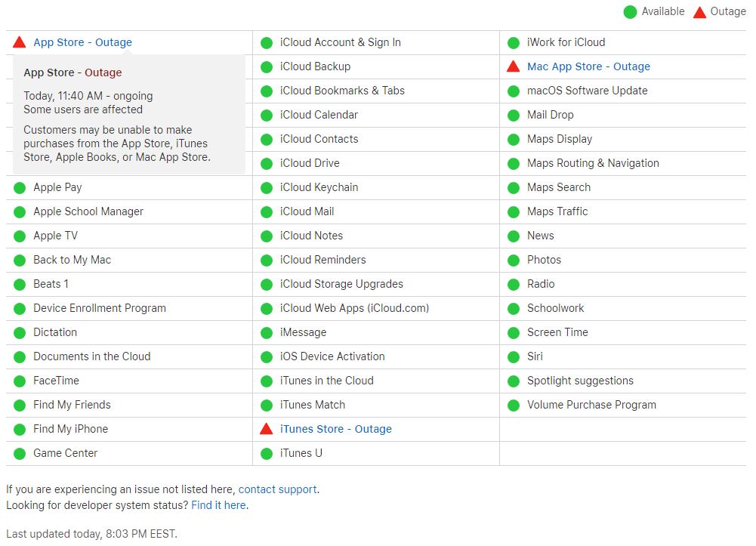The width and height of the screenshot is (756, 546).
Task: Click the App Store outage popup heading
Action: tap(73, 72)
